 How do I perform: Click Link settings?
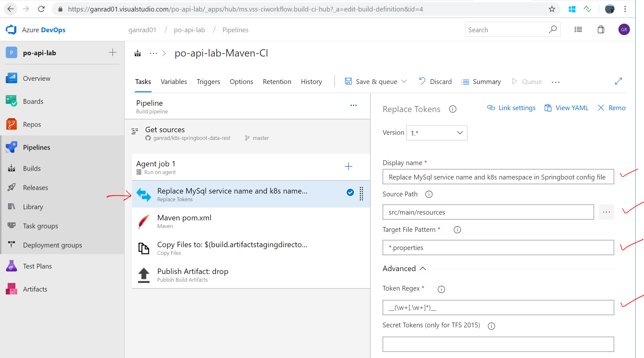(511, 108)
